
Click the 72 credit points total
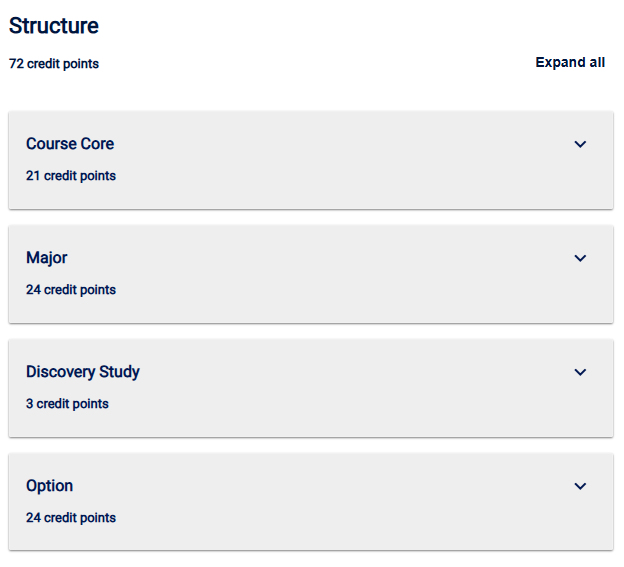pos(54,64)
